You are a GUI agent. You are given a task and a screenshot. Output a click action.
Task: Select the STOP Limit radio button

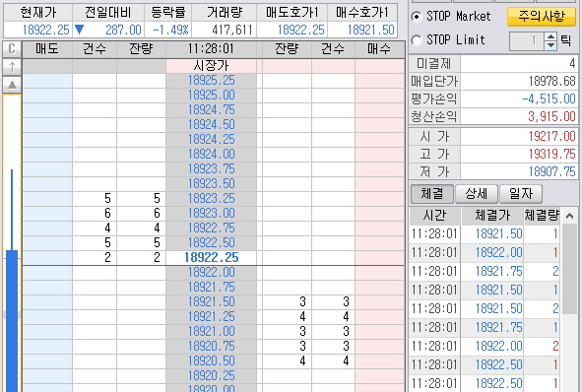[x=417, y=40]
